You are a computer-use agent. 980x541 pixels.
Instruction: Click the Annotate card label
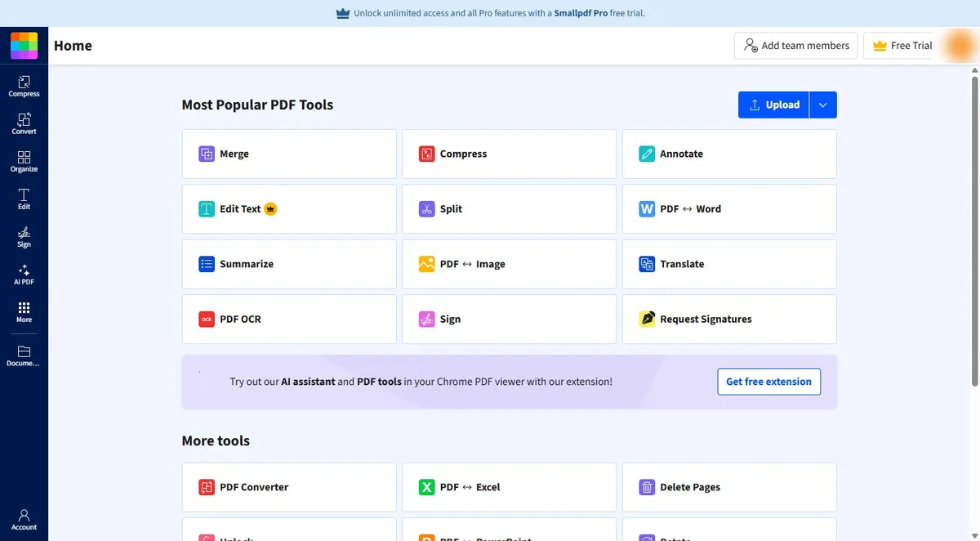coord(681,154)
